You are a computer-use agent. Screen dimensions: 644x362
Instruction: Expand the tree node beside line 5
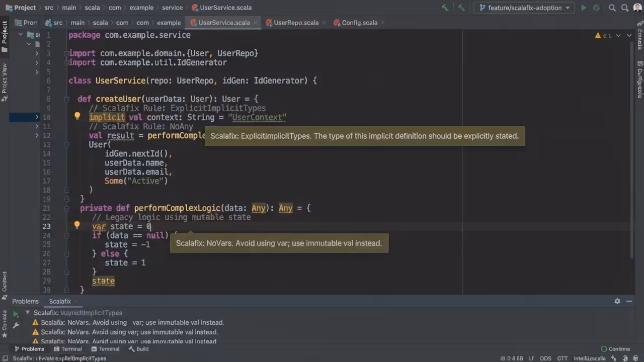(37, 71)
